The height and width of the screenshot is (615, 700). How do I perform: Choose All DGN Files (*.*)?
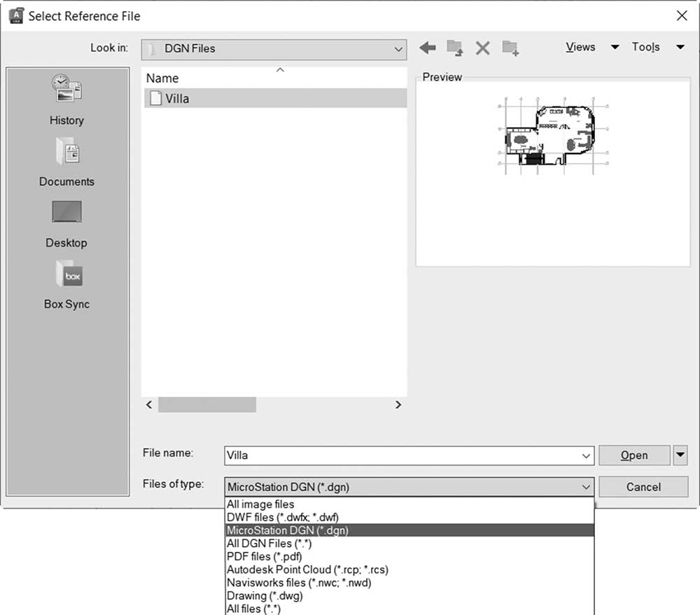point(409,544)
